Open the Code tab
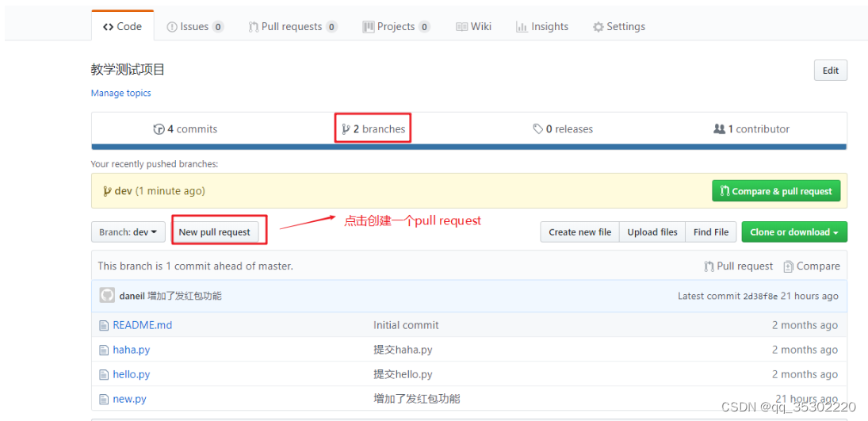 point(122,26)
